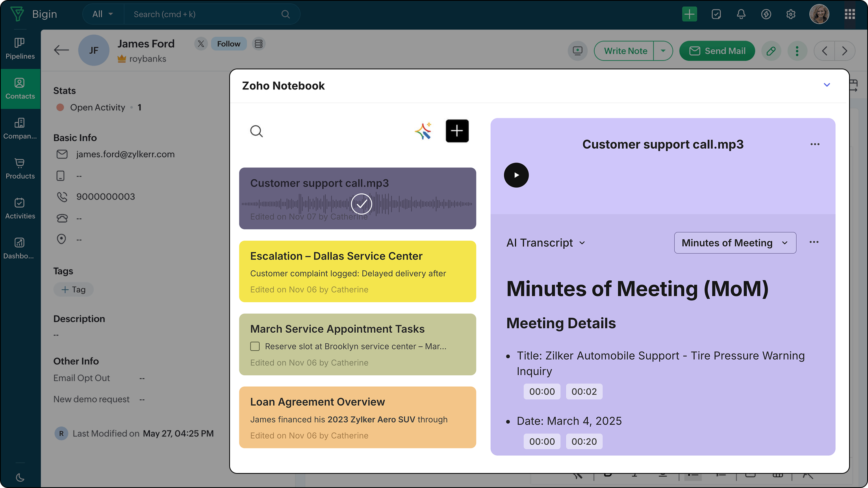Follow the James Ford contact

click(x=229, y=44)
